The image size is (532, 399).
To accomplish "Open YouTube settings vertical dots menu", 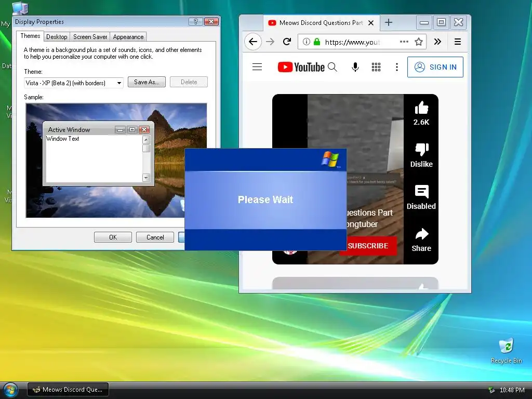I will 396,67.
